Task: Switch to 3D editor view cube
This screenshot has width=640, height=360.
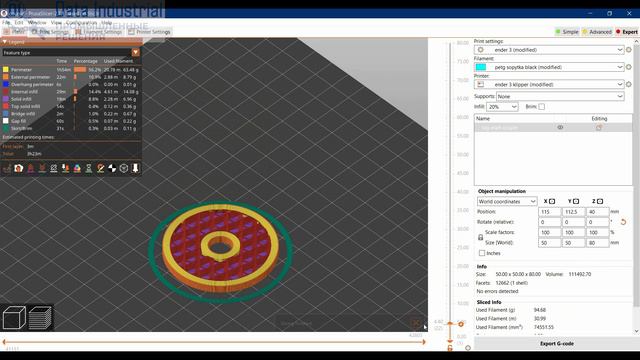Action: pos(14,317)
